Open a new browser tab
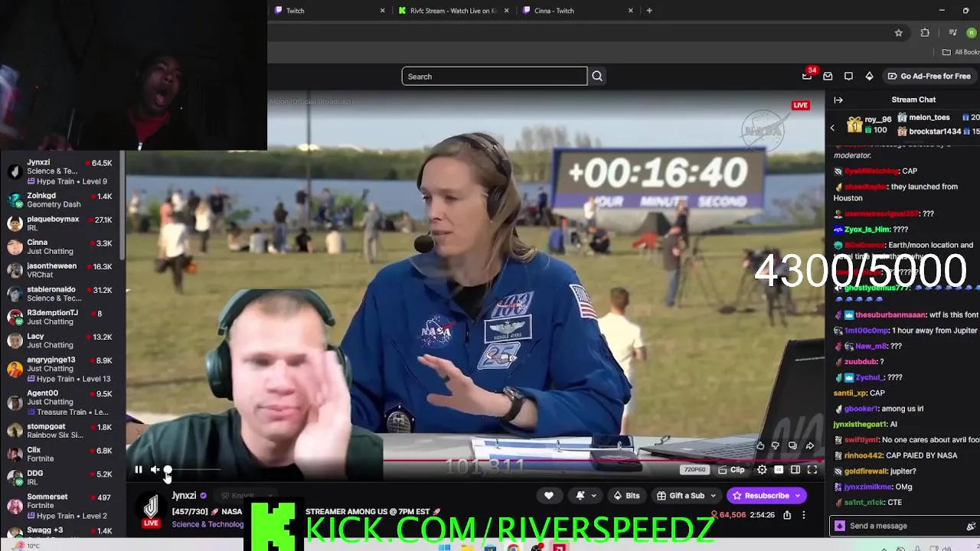This screenshot has width=980, height=551. pos(649,11)
